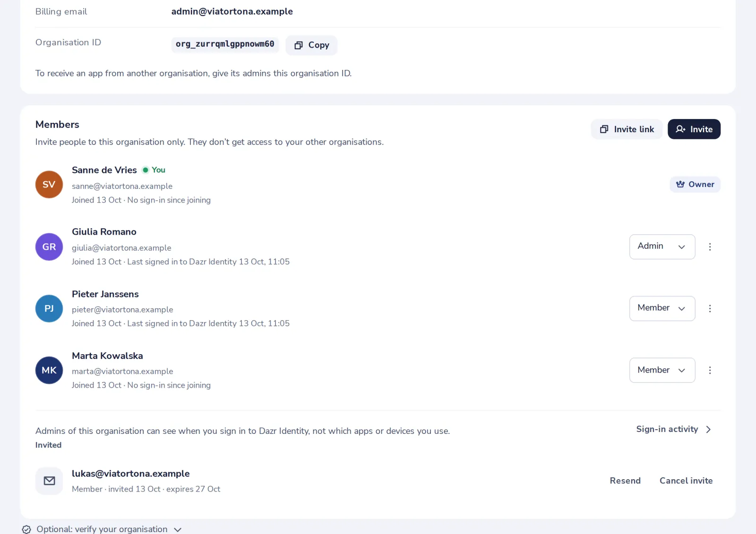756x534 pixels.
Task: Click the envelope icon beside lukas invitation
Action: [x=49, y=481]
